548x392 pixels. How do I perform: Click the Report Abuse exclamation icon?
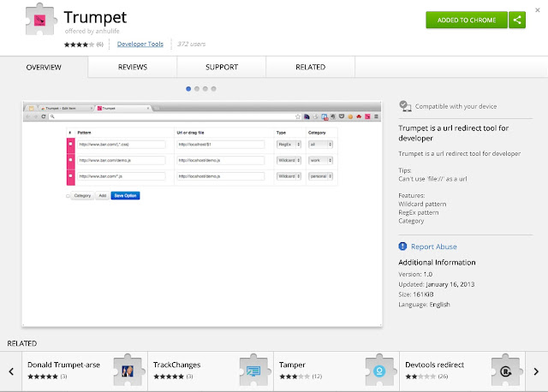402,246
